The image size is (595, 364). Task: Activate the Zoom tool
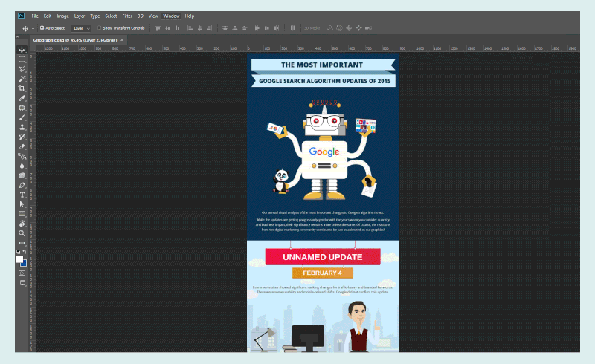pyautogui.click(x=22, y=233)
